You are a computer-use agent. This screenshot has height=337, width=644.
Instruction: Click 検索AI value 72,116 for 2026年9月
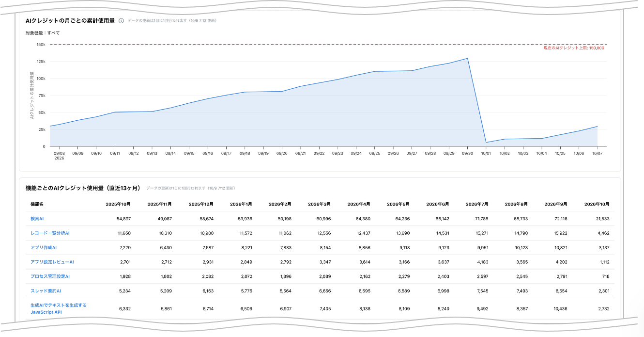tap(561, 219)
